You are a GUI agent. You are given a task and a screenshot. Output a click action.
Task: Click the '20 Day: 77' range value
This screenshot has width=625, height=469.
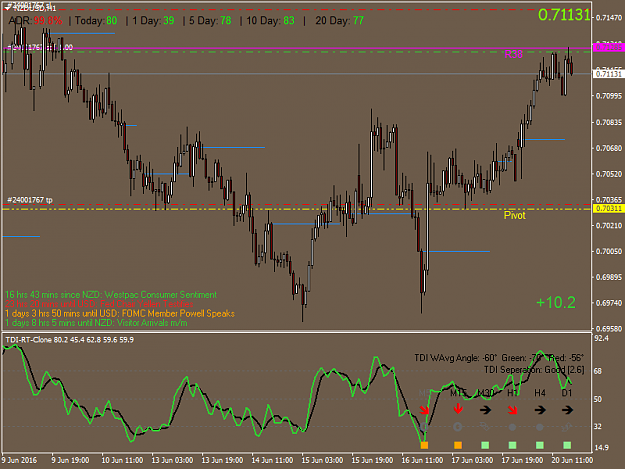[340, 20]
